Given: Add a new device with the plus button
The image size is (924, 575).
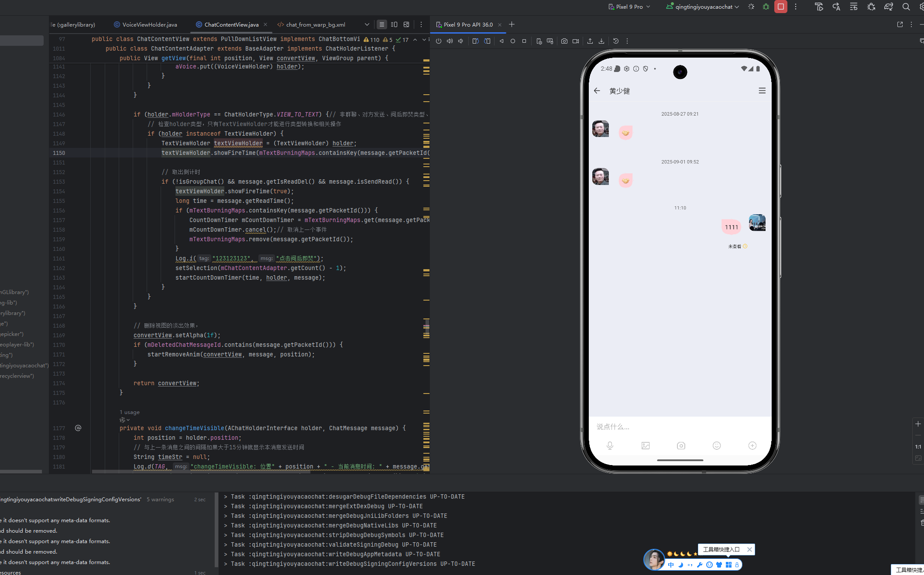Looking at the screenshot, I should pos(512,24).
